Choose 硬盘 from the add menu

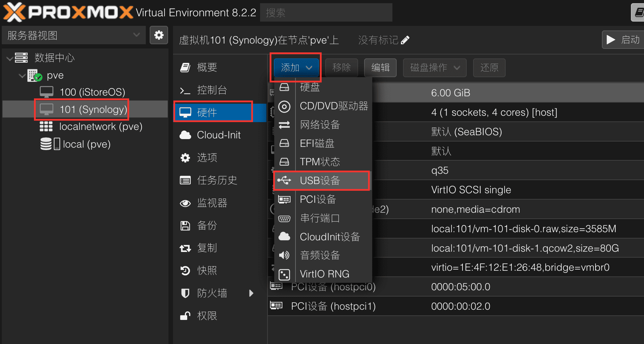[323, 87]
